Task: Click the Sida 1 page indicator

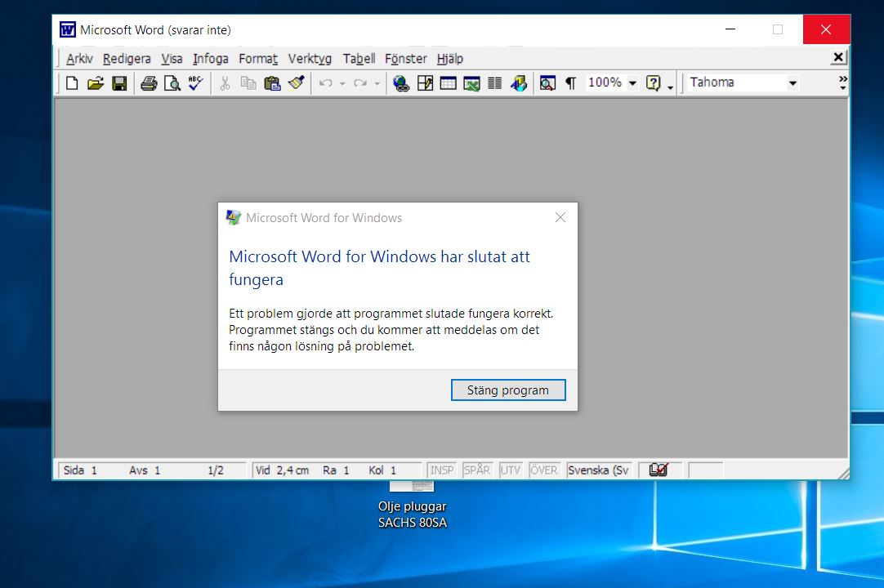Action: (80, 470)
